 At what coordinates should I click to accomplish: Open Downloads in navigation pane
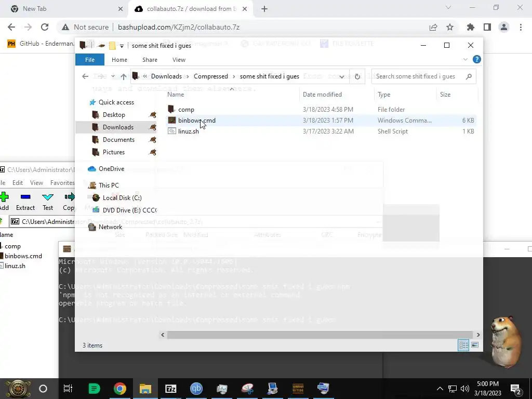coord(118,127)
